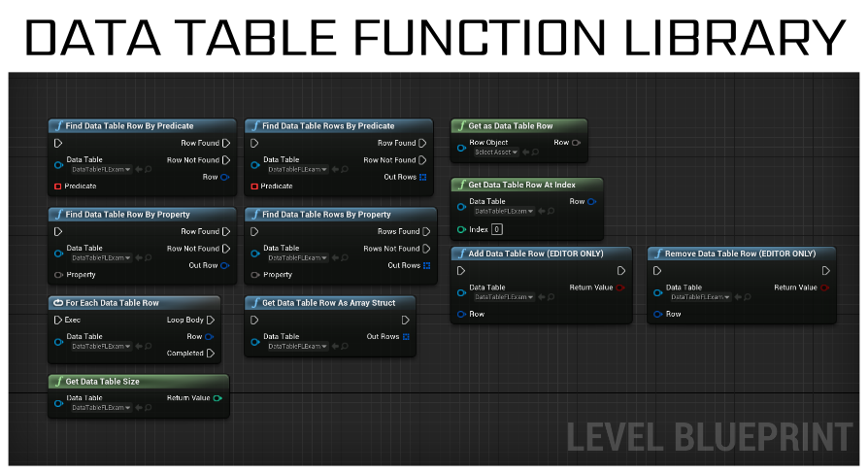Click Rows Found exec pin on Find Data Table Rows By Property
This screenshot has width=868, height=474.
pyautogui.click(x=426, y=231)
